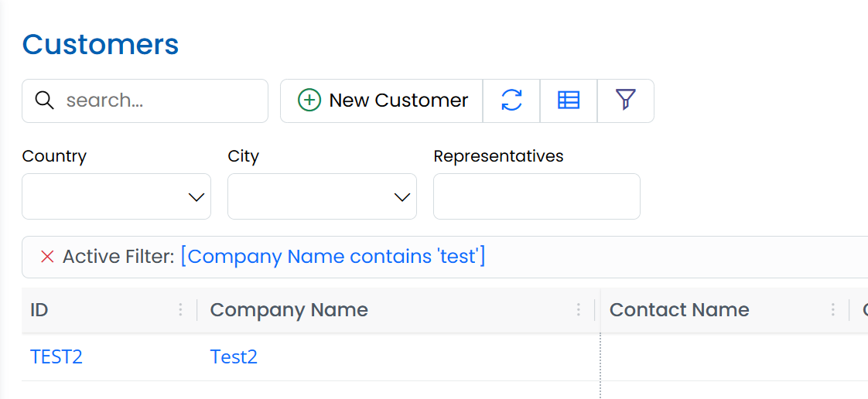Open Company Name column three-dot menu
The height and width of the screenshot is (399, 868).
[578, 310]
